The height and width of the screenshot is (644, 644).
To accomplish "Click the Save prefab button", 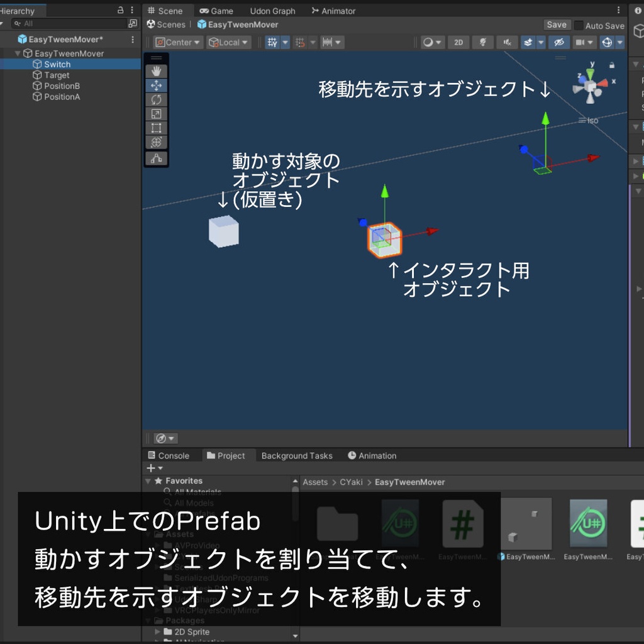I will coord(557,25).
